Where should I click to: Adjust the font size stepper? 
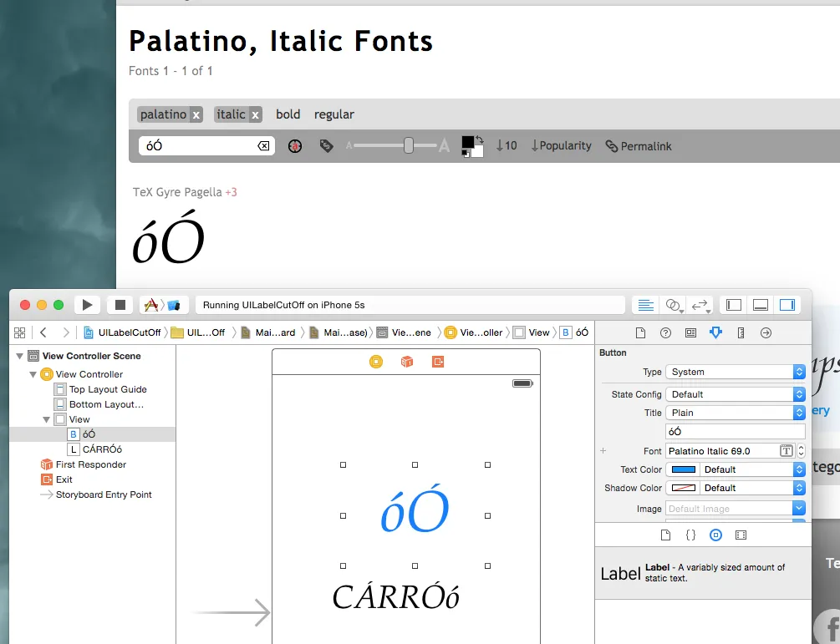pos(802,451)
